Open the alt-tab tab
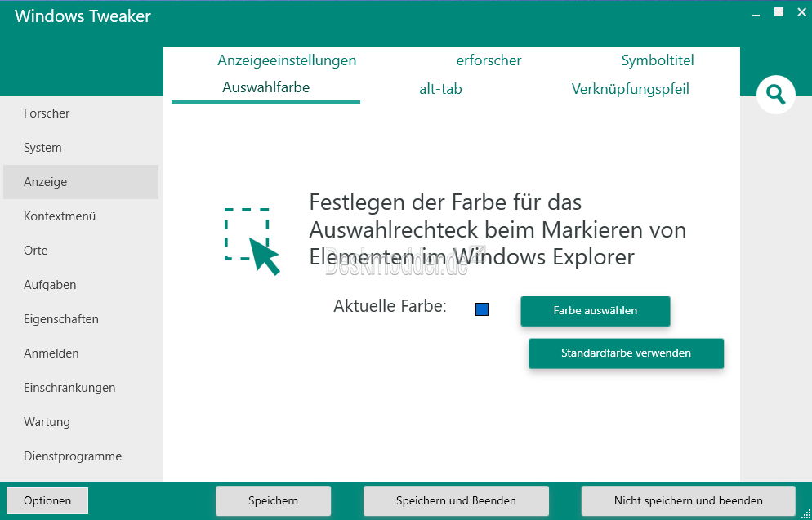The image size is (812, 520). [x=440, y=89]
